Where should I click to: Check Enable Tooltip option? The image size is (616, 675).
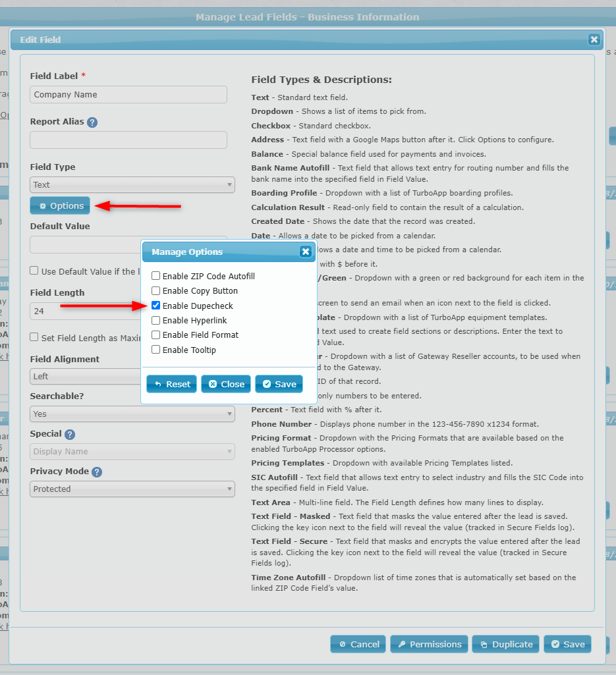156,350
